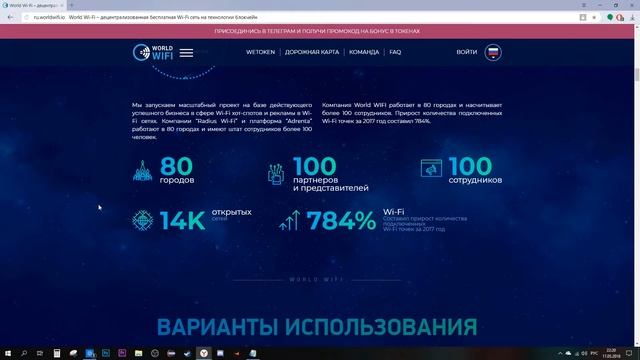Switch the РУС keyboard language indicator

pos(594,353)
